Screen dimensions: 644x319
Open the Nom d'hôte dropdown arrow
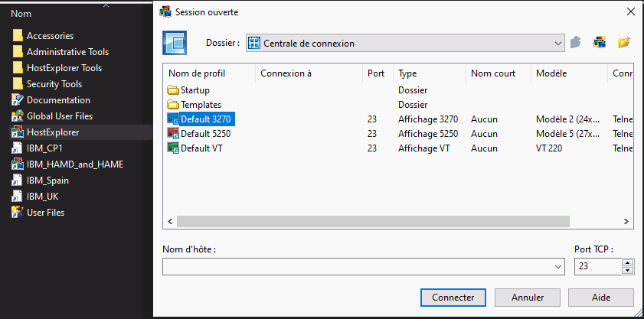(557, 266)
